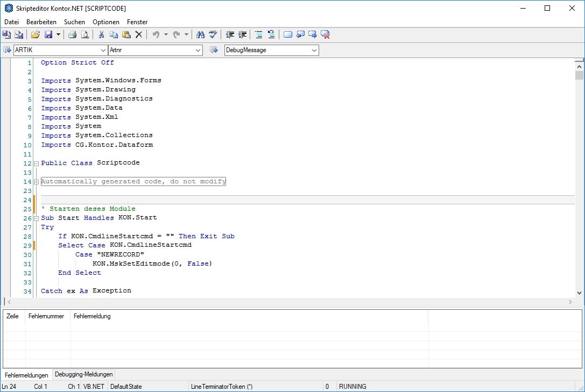Click the Cut scissors icon
The height and width of the screenshot is (392, 585).
click(x=101, y=35)
